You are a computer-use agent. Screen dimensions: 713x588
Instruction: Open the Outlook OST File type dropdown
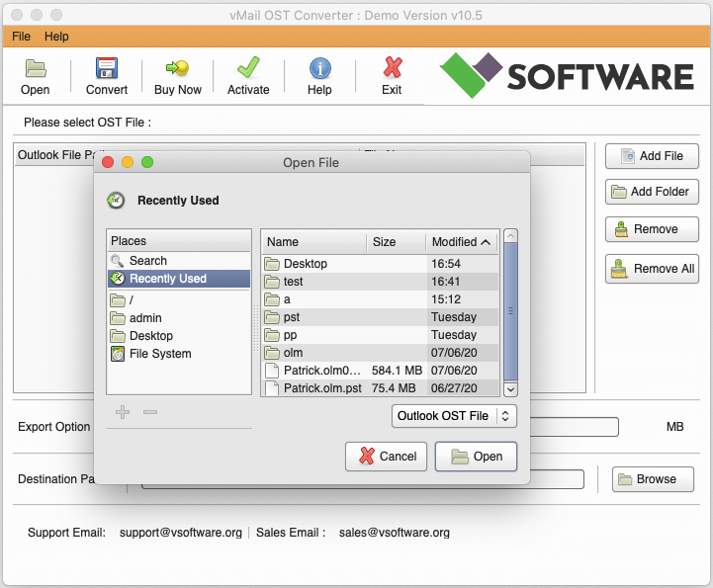click(454, 416)
